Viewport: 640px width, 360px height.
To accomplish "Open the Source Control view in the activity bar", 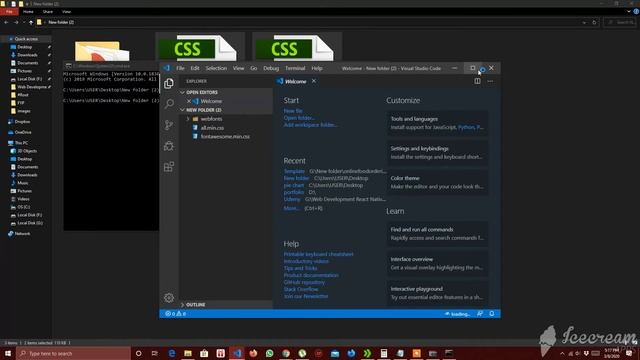I will click(x=169, y=125).
